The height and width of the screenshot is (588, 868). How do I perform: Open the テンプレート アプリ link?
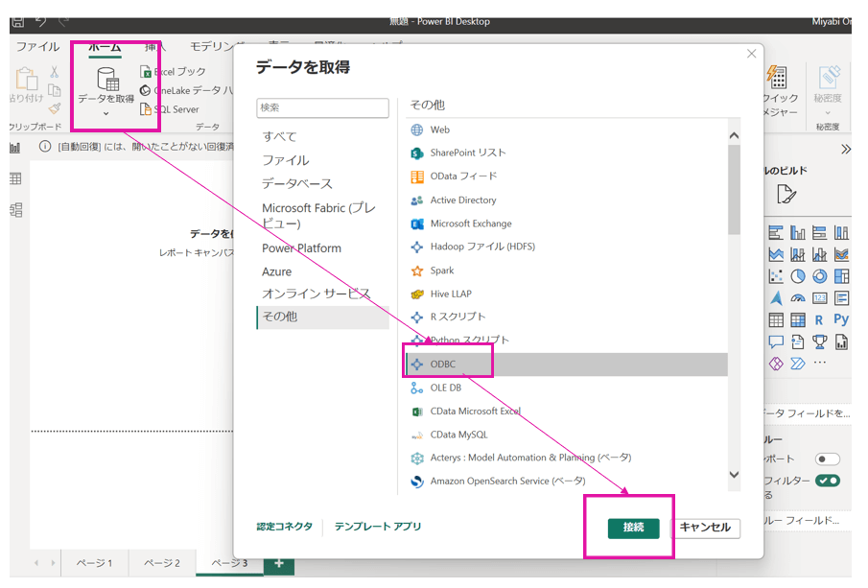(378, 527)
